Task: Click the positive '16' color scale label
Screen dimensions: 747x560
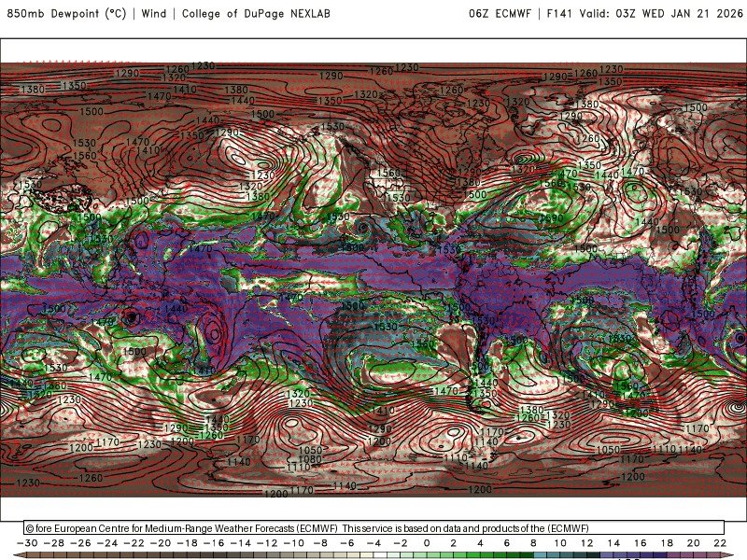Action: (641, 543)
